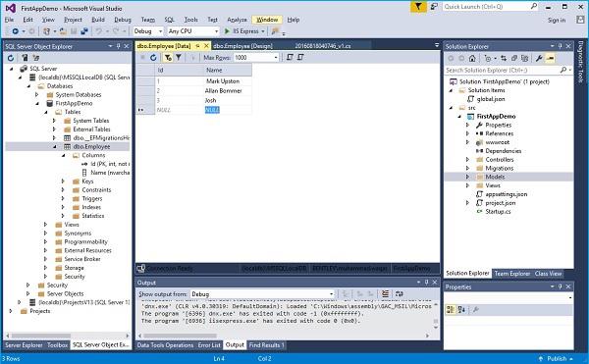Image resolution: width=589 pixels, height=364 pixels.
Task: Click the yellow notifications funnel icon
Action: coord(418,7)
